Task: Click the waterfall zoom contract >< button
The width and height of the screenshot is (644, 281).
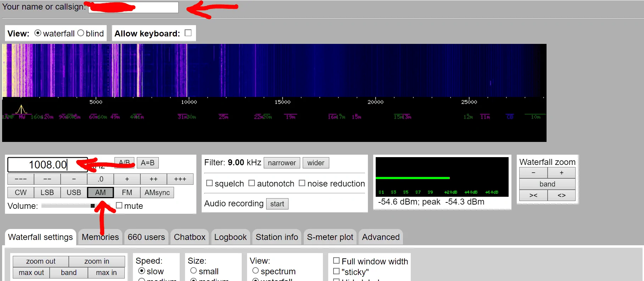Action: (533, 195)
